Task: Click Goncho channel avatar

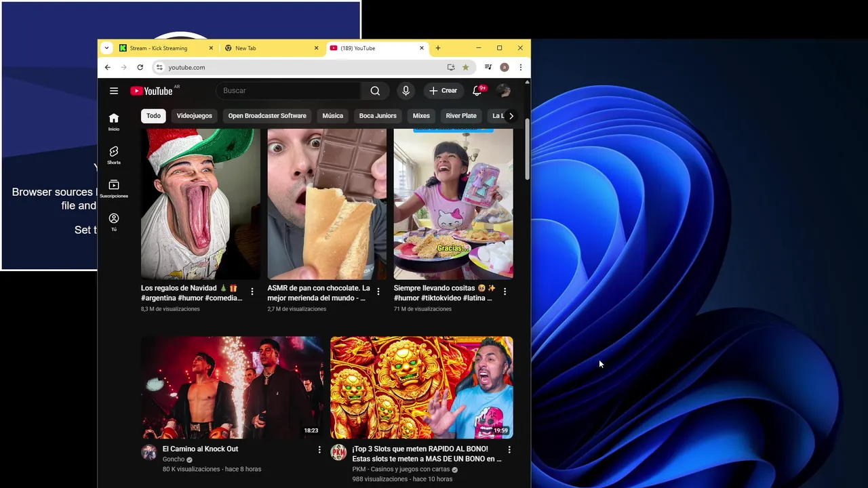Action: [149, 453]
